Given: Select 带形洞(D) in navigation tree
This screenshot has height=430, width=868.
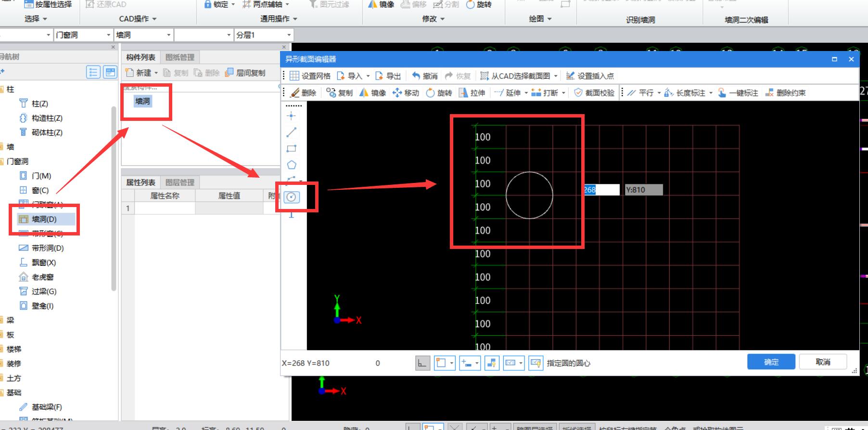Looking at the screenshot, I should 48,248.
